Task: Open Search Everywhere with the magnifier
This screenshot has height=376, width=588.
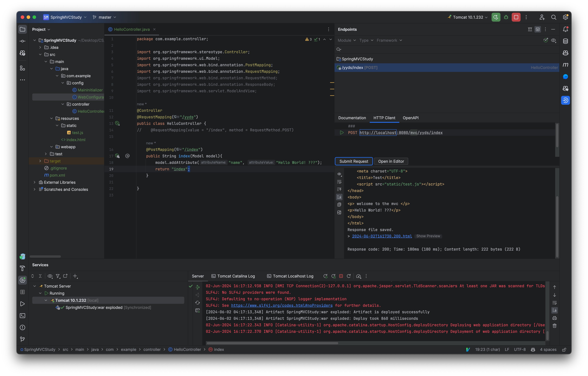Action: pos(554,17)
